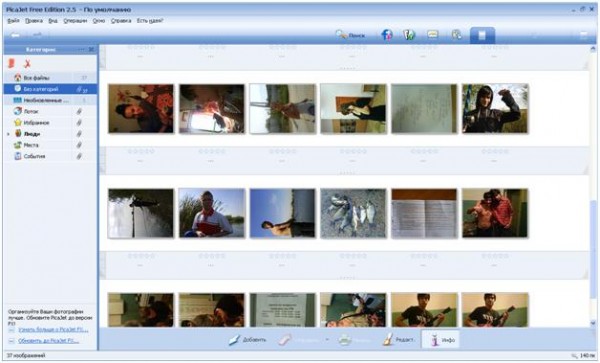Close the Категории panel
The image size is (600, 363).
click(91, 50)
